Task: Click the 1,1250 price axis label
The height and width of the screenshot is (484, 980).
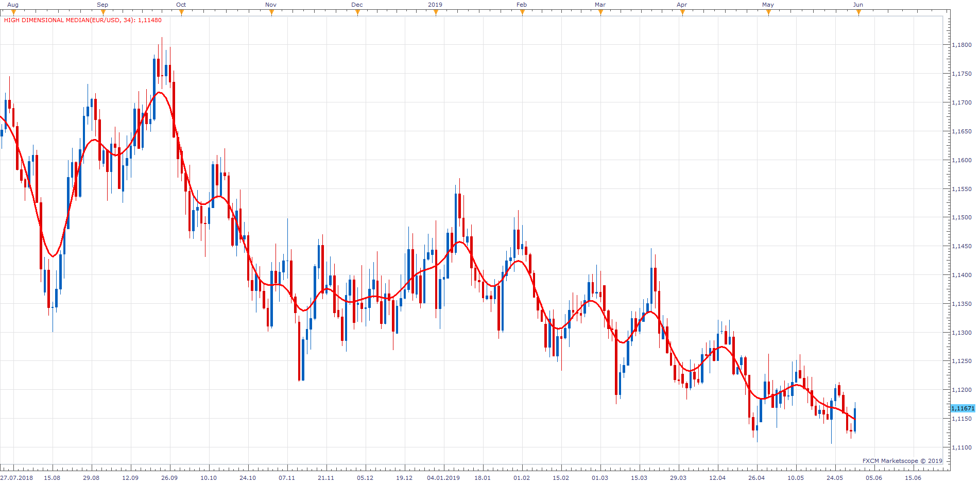Action: 961,361
